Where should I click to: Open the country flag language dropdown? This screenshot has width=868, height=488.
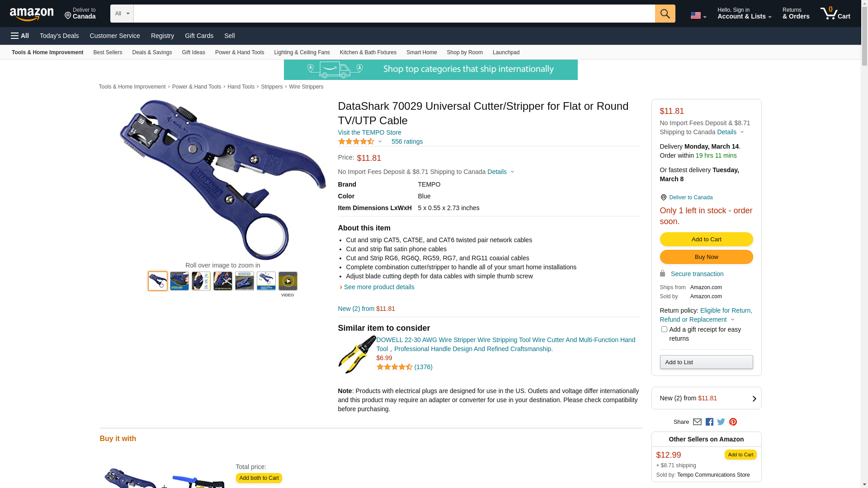click(x=698, y=16)
